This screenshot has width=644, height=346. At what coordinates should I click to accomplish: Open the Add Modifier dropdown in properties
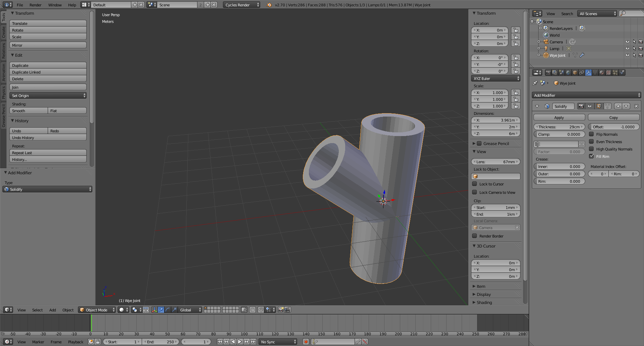pyautogui.click(x=586, y=95)
